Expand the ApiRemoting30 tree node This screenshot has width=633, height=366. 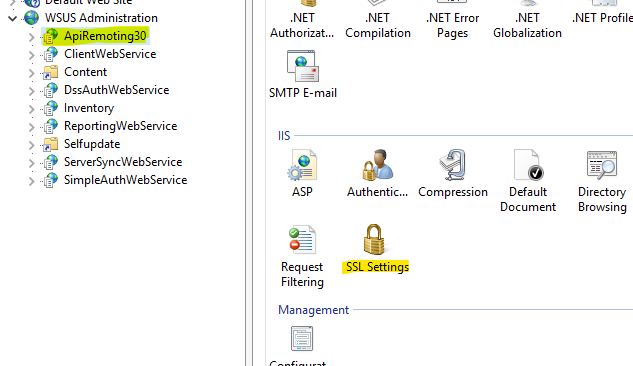coord(31,37)
